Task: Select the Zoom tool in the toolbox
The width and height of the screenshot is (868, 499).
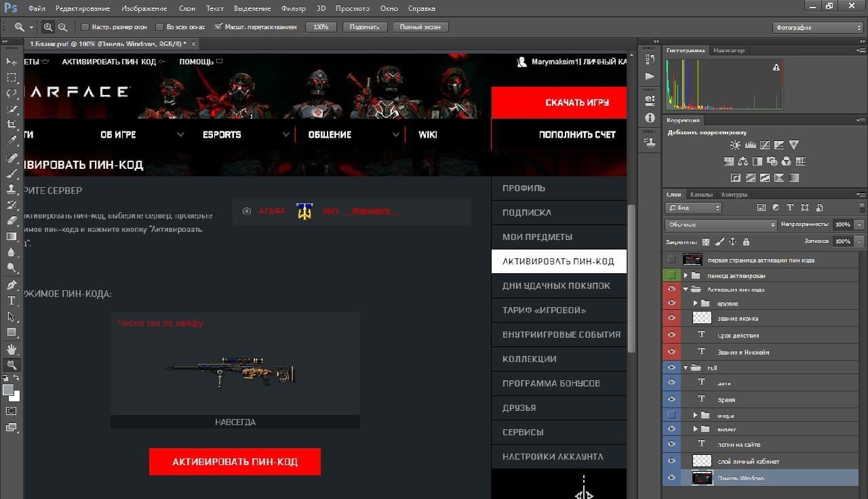Action: (12, 365)
